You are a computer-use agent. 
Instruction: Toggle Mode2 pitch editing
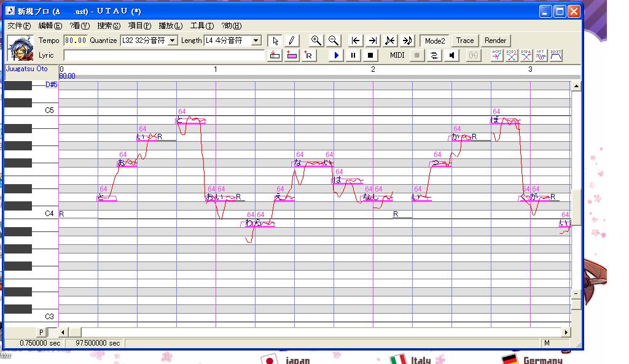pyautogui.click(x=435, y=41)
